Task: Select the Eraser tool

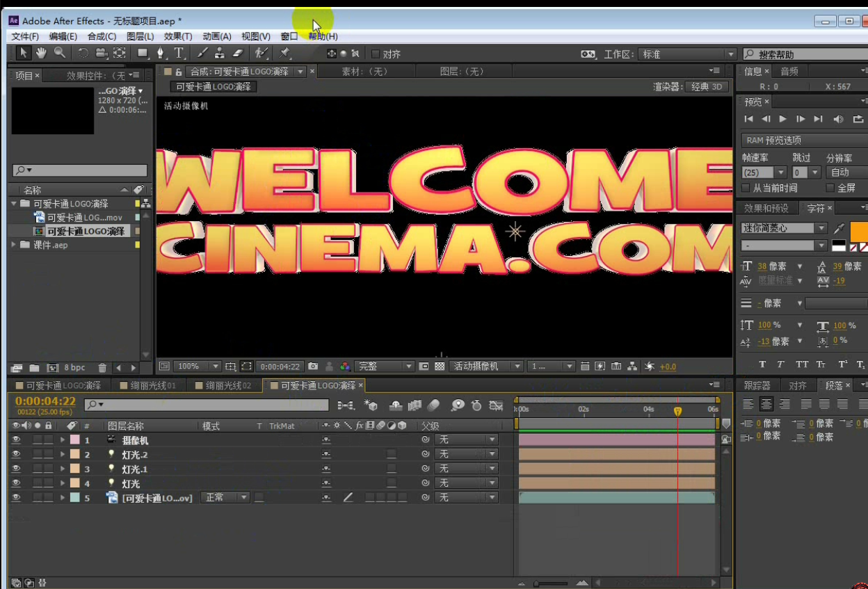Action: coord(238,53)
